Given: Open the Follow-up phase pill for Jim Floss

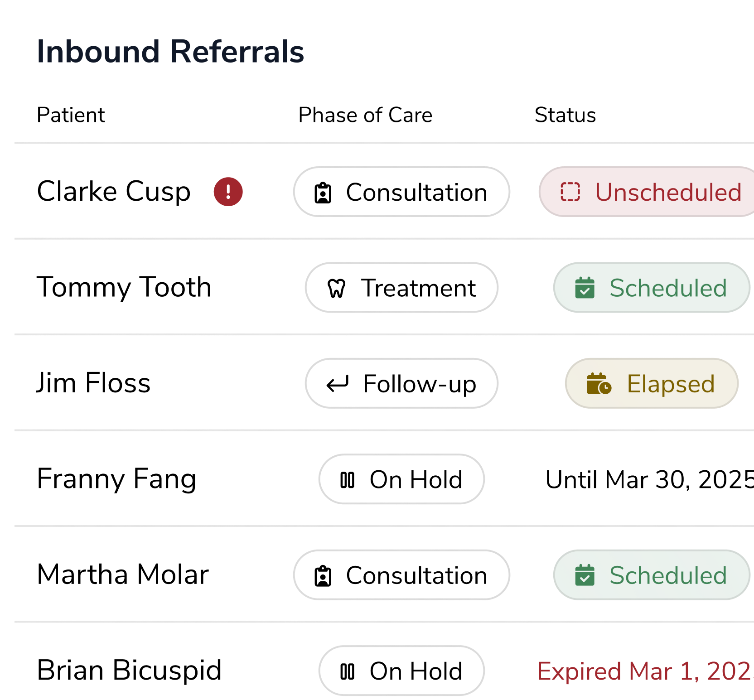Looking at the screenshot, I should [401, 383].
